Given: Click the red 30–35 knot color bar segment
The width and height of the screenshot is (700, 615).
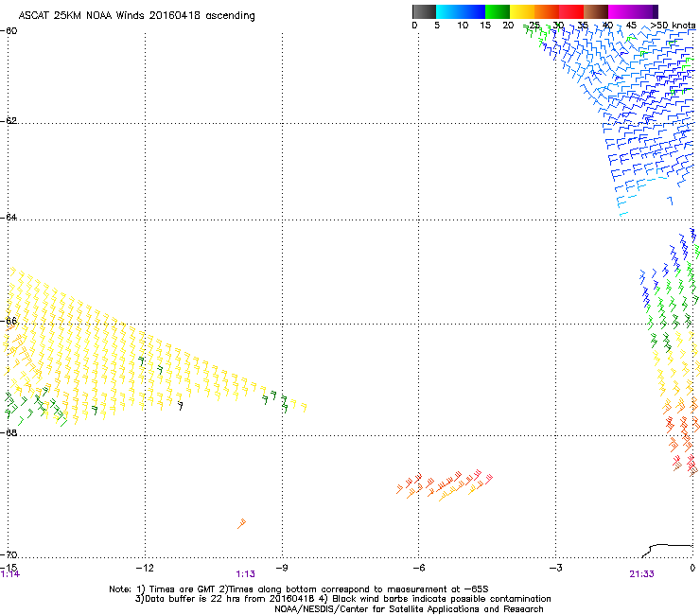Looking at the screenshot, I should pos(571,11).
